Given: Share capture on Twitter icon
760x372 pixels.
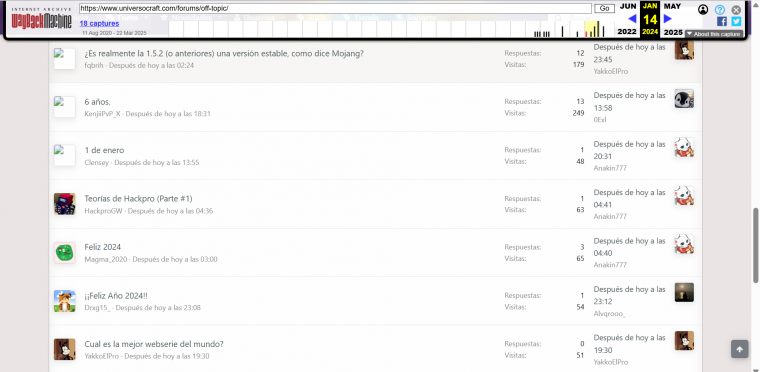Looking at the screenshot, I should [x=736, y=21].
